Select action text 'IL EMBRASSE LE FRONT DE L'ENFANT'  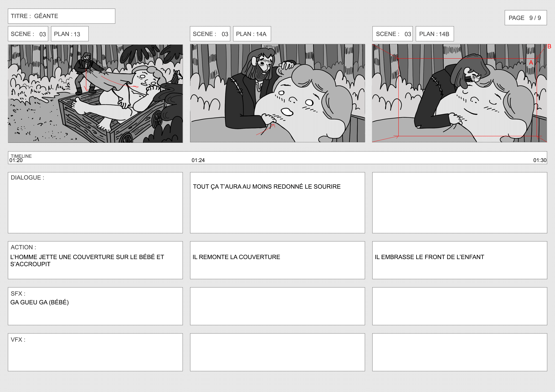429,257
